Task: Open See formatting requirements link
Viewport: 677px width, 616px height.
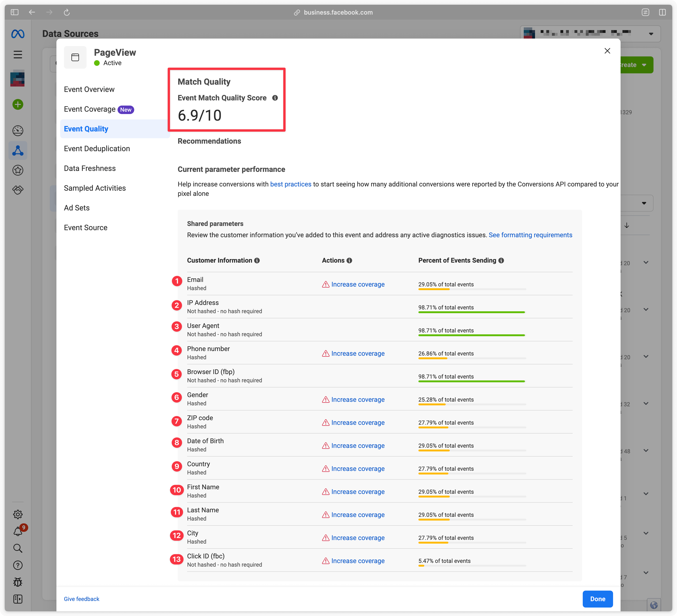Action: 530,235
